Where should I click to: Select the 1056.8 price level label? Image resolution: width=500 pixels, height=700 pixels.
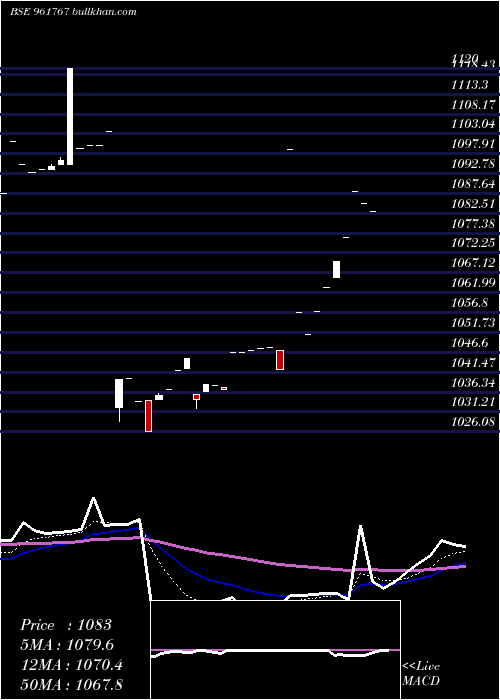click(469, 303)
